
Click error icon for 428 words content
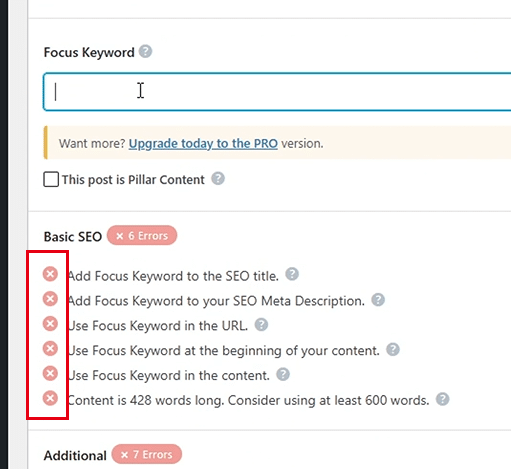point(50,398)
